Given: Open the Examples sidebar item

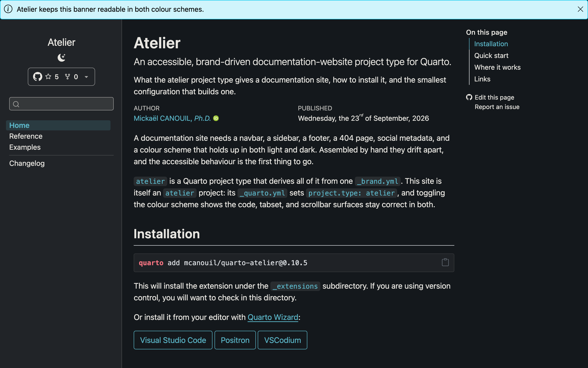Looking at the screenshot, I should tap(25, 147).
